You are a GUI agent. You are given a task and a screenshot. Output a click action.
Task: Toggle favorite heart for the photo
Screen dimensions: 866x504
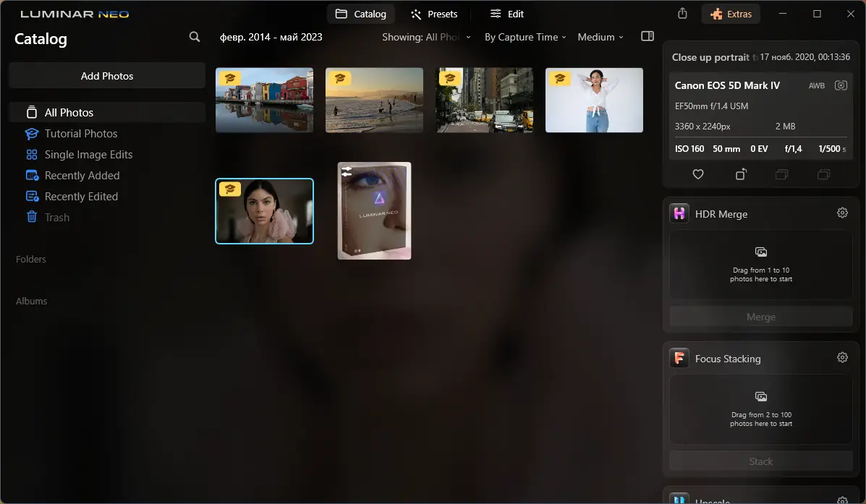click(698, 174)
